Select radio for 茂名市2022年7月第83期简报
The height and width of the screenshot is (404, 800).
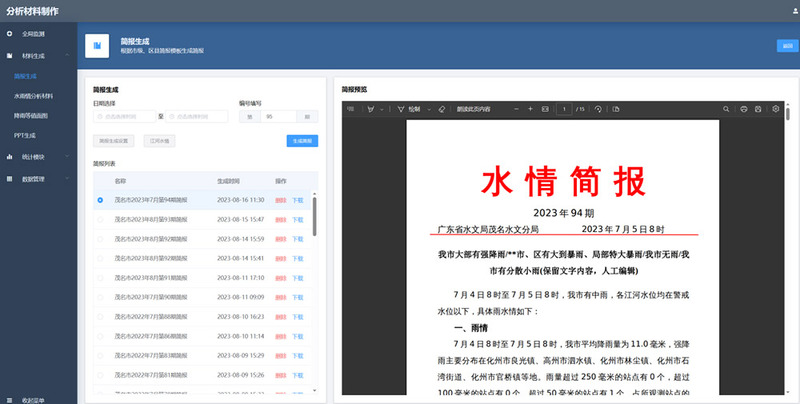coord(100,356)
